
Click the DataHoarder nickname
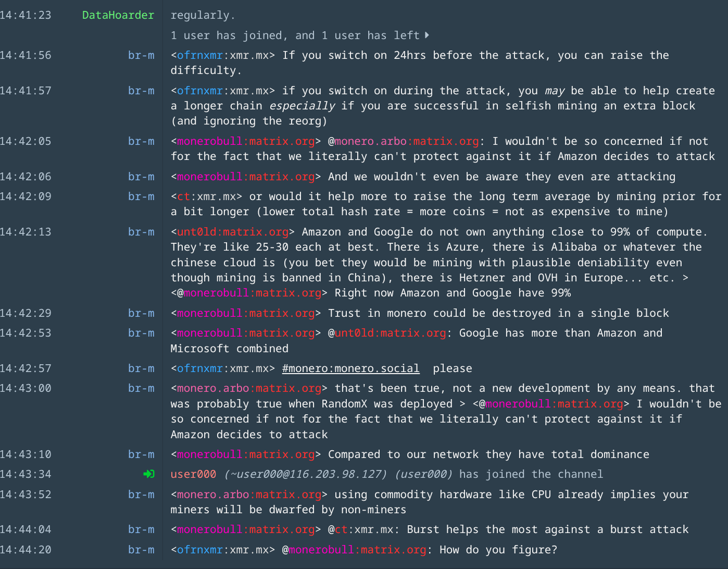pos(118,15)
